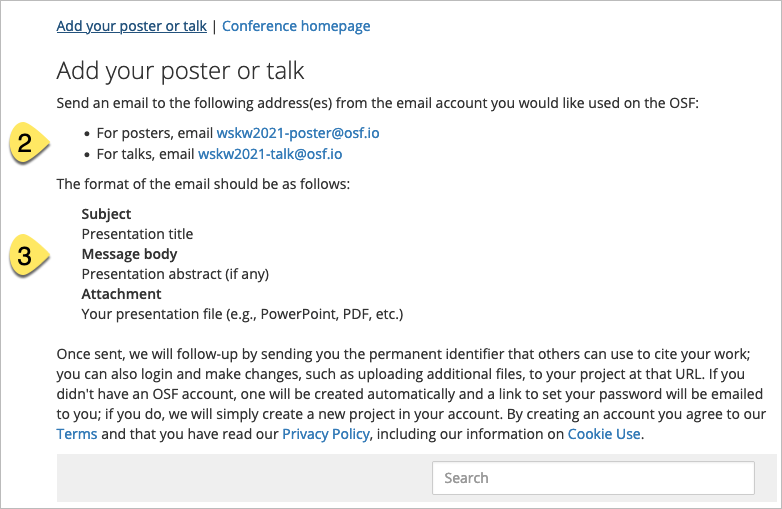This screenshot has height=509, width=782.
Task: Click the wskw2021-poster@osf.io email link
Action: coord(298,133)
